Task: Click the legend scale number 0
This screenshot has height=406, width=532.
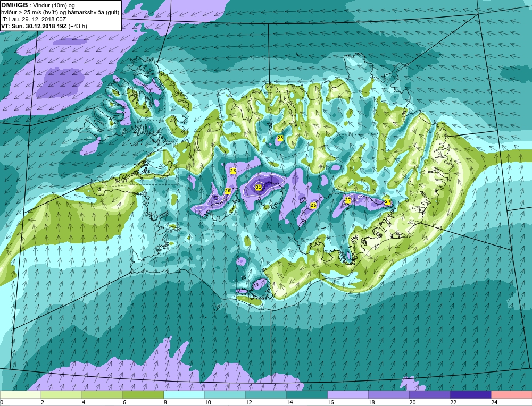Action: click(x=2, y=402)
